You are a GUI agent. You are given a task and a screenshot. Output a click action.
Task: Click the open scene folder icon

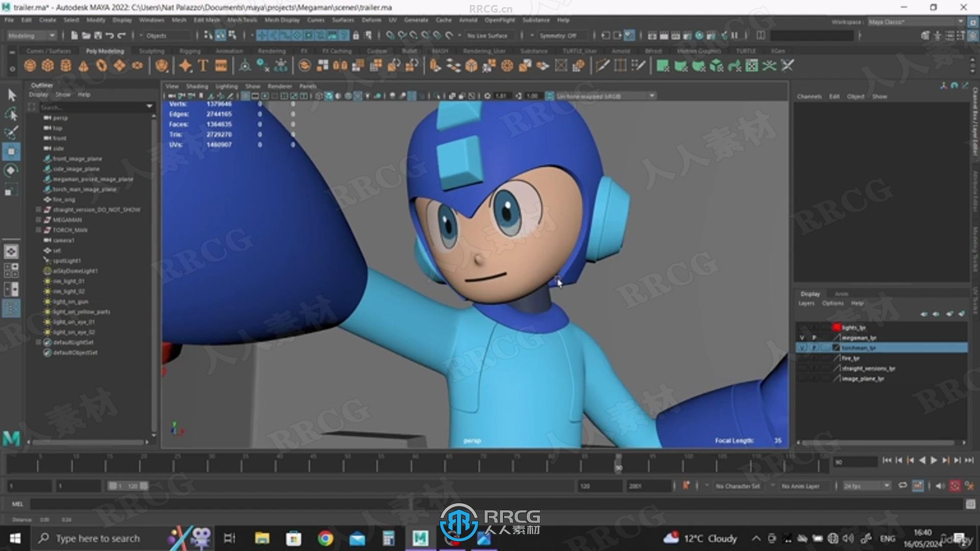pos(86,36)
